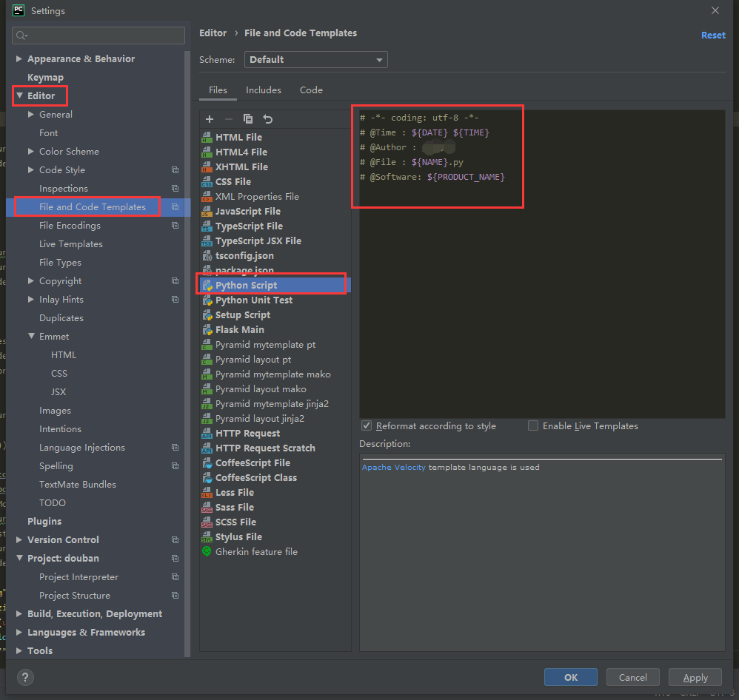Image resolution: width=739 pixels, height=700 pixels.
Task: Click the TypeScript File template icon
Action: (207, 226)
